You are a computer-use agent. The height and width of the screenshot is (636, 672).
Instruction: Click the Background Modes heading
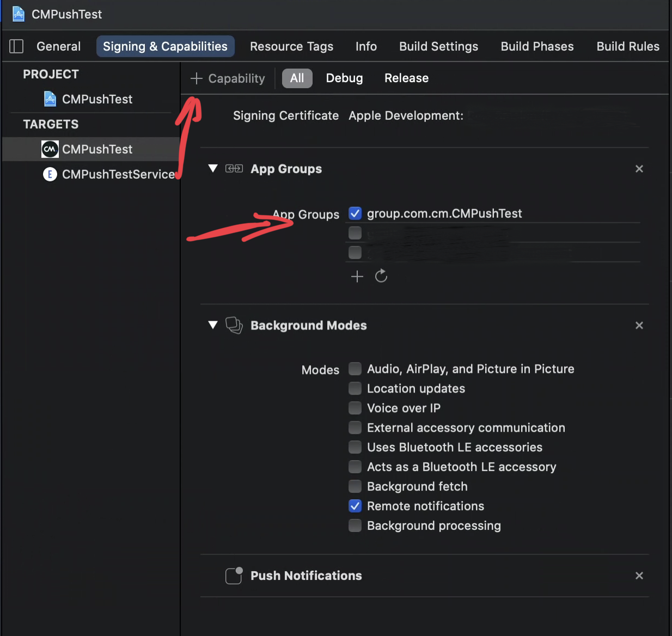(309, 325)
